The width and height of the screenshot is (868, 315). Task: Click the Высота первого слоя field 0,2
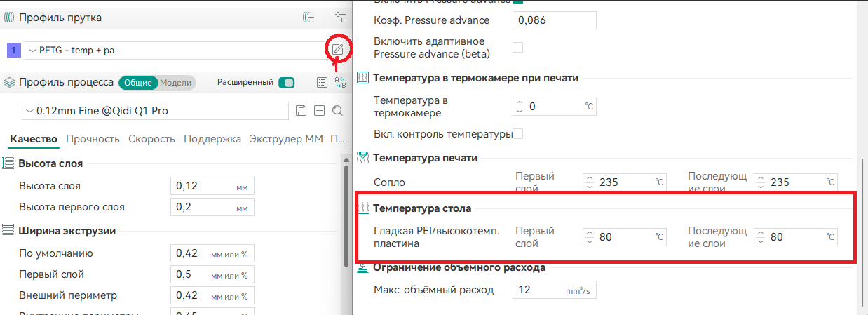(212, 208)
